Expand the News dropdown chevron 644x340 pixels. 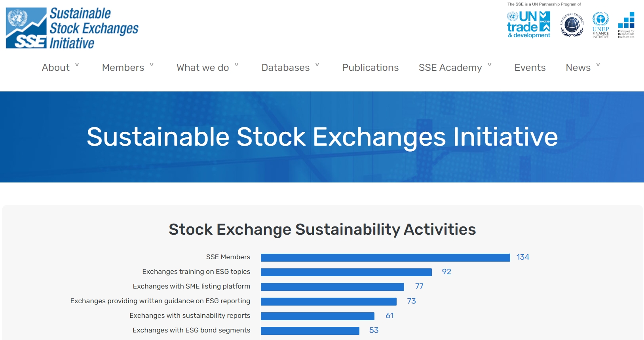coord(598,65)
